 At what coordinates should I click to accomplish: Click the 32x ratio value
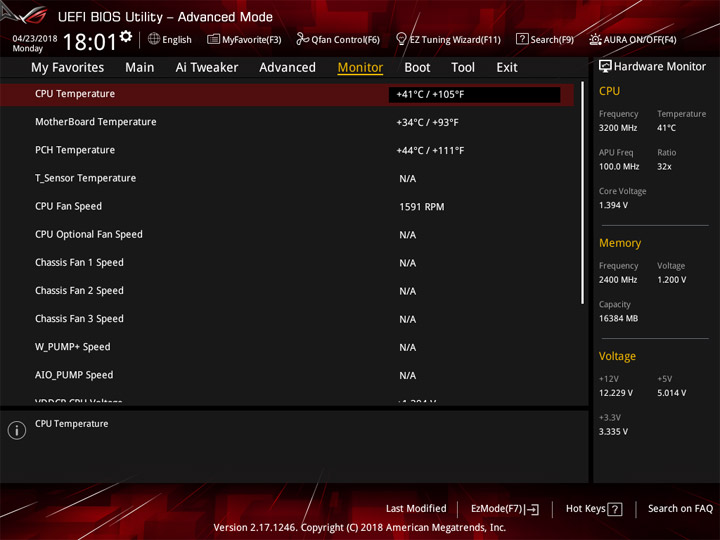[664, 167]
